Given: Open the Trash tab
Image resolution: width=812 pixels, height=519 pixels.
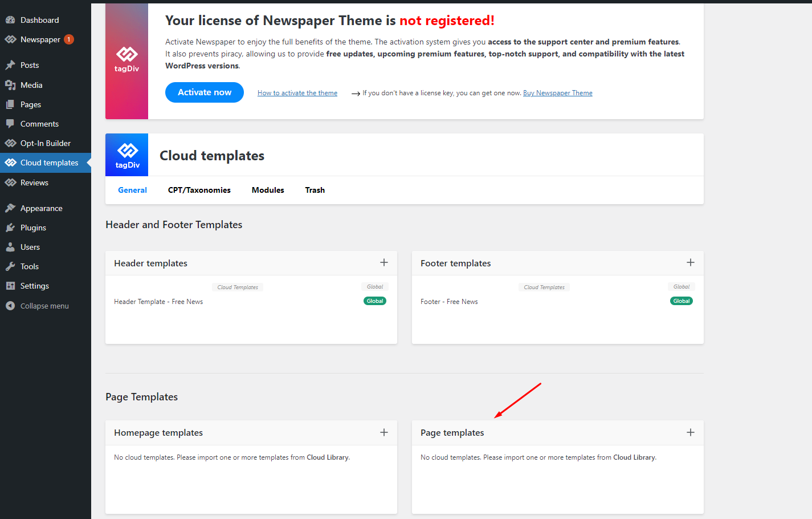Looking at the screenshot, I should tap(315, 190).
